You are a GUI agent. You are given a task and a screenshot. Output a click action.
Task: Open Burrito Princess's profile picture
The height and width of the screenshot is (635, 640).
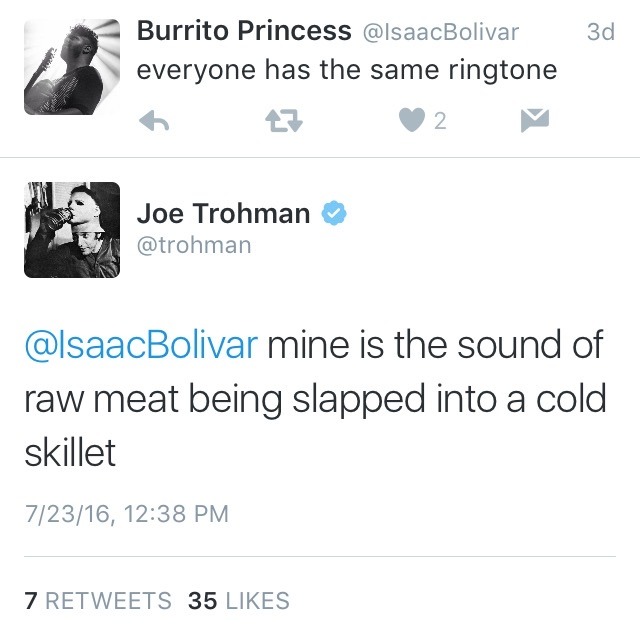(72, 67)
